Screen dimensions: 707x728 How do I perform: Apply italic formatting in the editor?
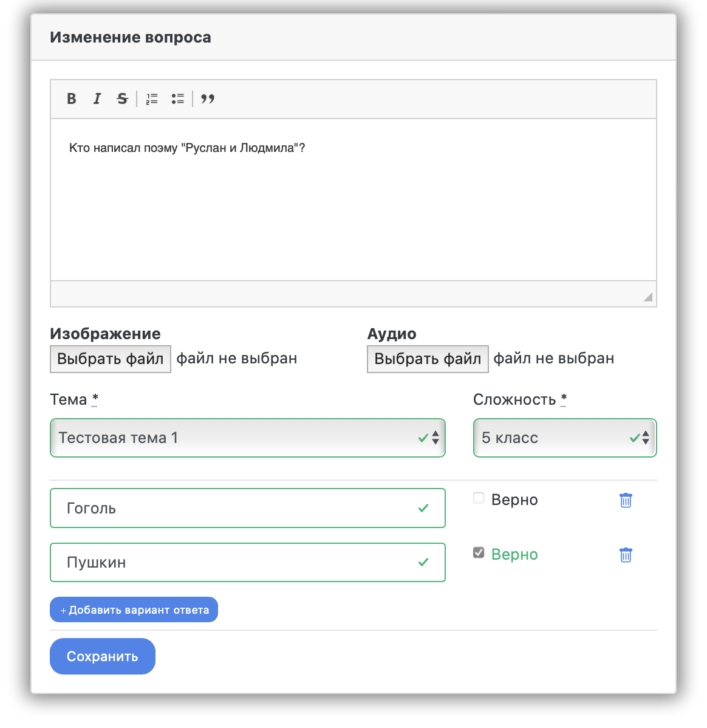coord(97,98)
